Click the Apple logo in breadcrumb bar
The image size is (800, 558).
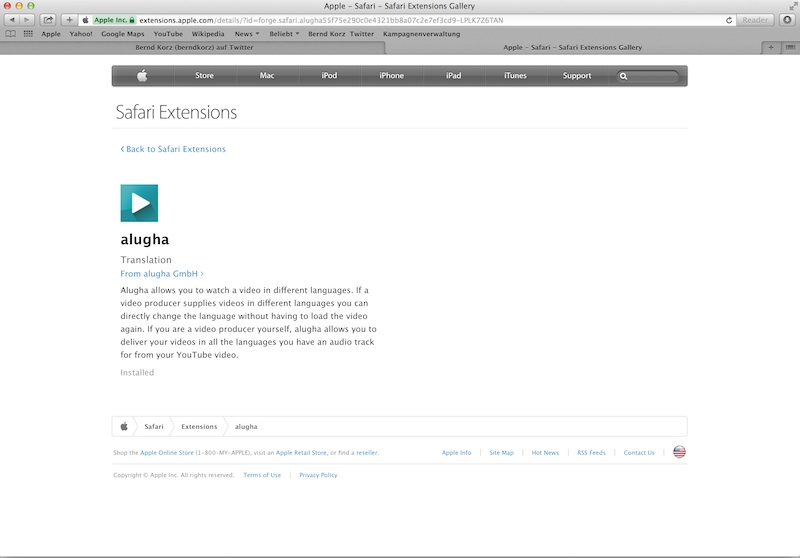coord(124,426)
